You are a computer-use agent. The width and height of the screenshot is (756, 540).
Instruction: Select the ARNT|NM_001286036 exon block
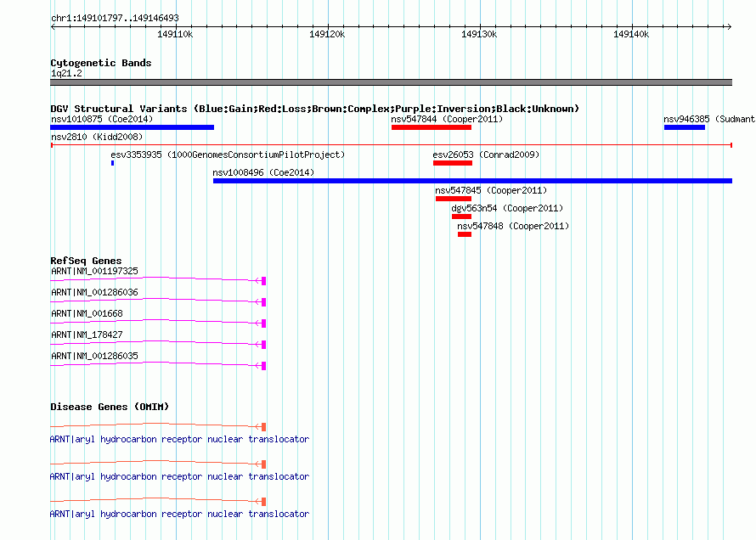[x=263, y=302]
